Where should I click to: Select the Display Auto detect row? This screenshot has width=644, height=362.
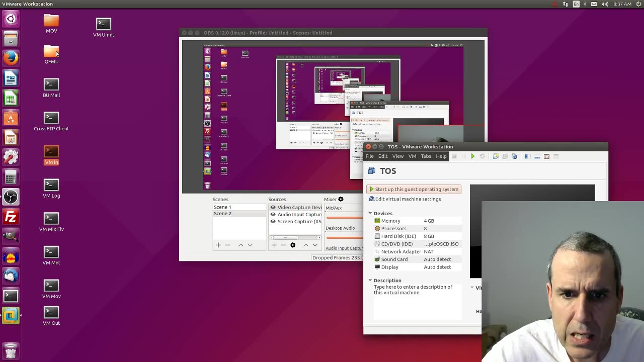(x=417, y=267)
